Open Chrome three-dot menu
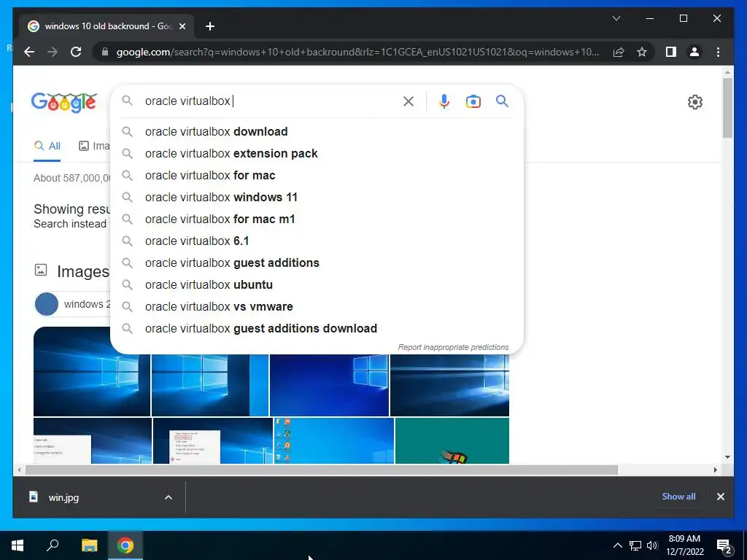 tap(718, 52)
